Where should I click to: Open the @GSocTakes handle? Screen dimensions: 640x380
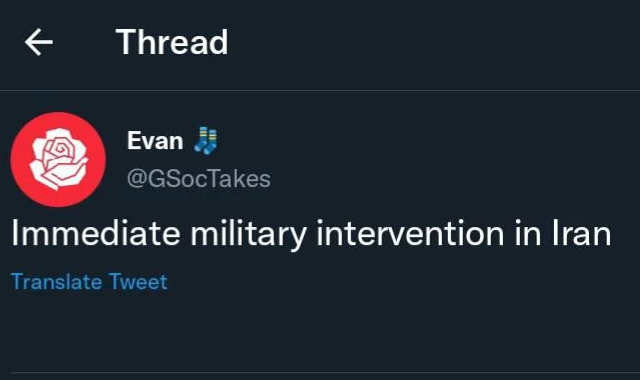pos(199,179)
